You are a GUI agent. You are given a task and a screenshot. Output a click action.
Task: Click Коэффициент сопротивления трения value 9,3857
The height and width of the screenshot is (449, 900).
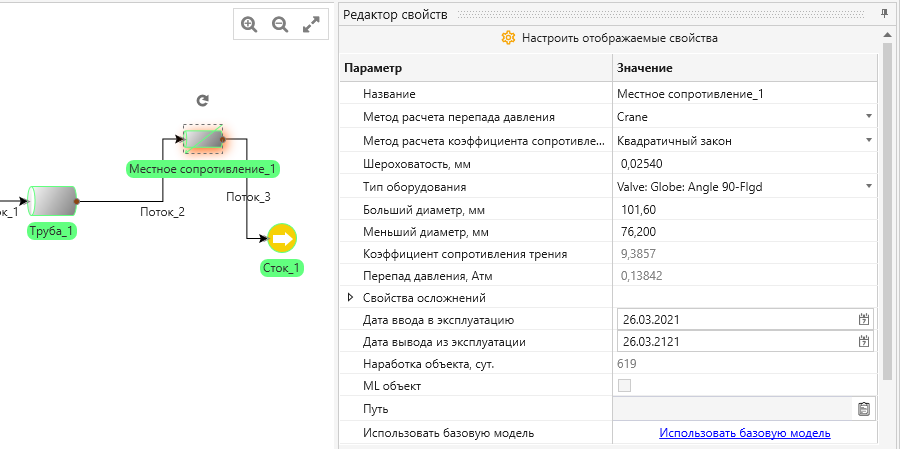tap(636, 254)
